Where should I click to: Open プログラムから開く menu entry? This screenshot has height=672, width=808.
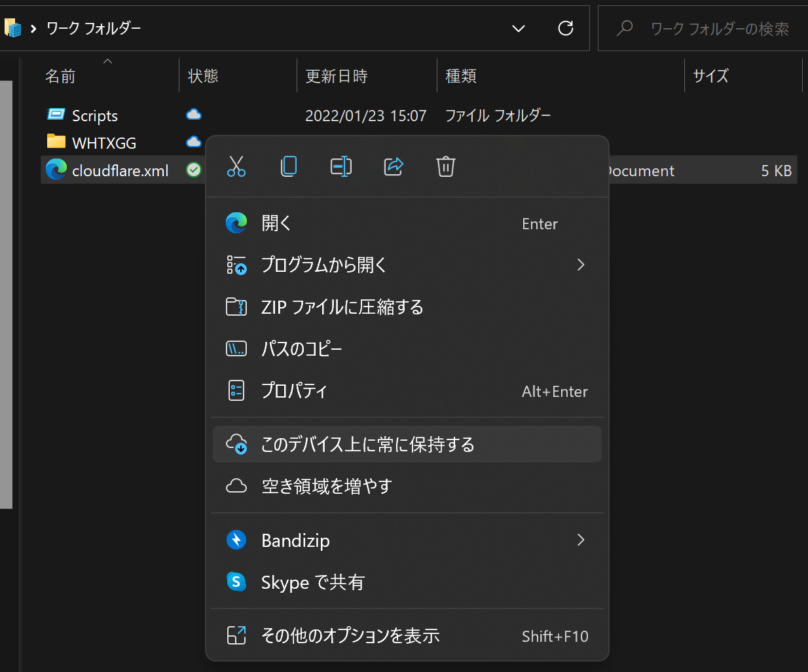click(x=407, y=265)
